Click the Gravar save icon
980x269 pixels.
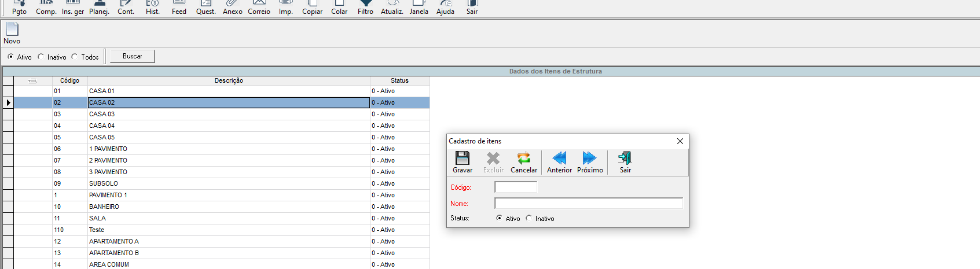(x=462, y=159)
